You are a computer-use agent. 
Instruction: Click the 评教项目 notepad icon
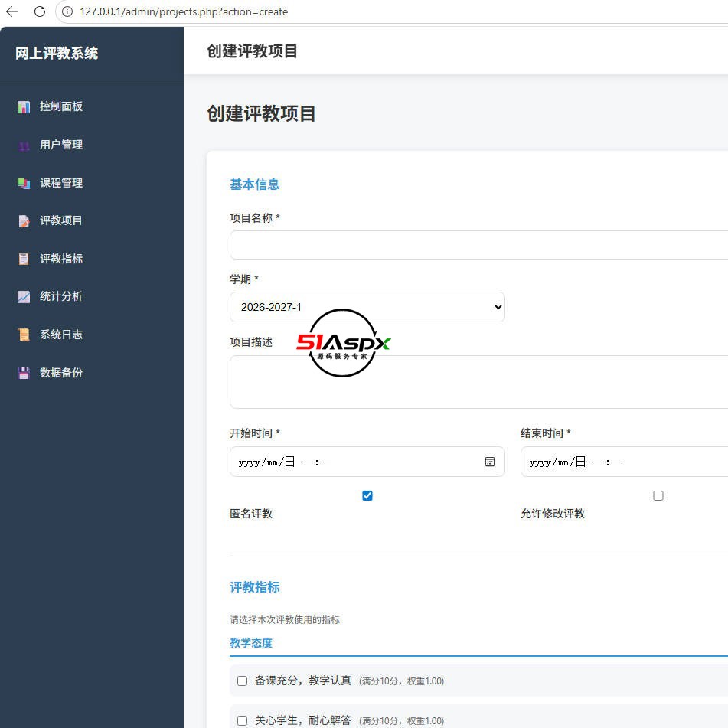pos(24,221)
